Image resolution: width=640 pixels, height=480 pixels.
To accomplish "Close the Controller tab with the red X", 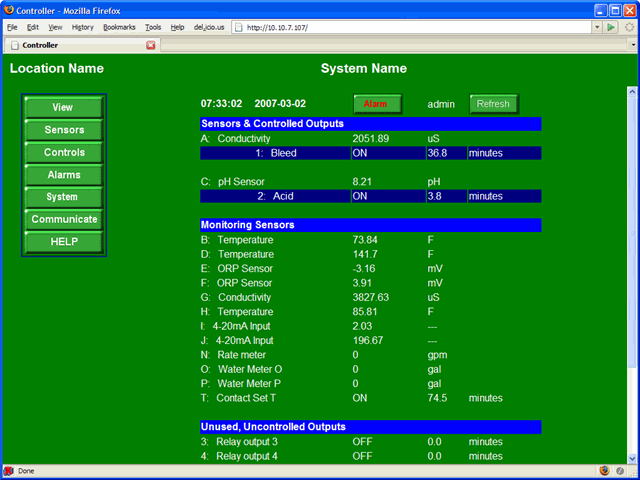I will 151,45.
